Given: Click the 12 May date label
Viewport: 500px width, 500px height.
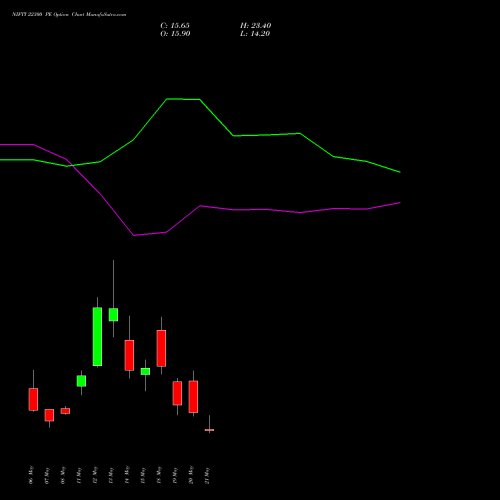Looking at the screenshot, I should [x=95, y=475].
